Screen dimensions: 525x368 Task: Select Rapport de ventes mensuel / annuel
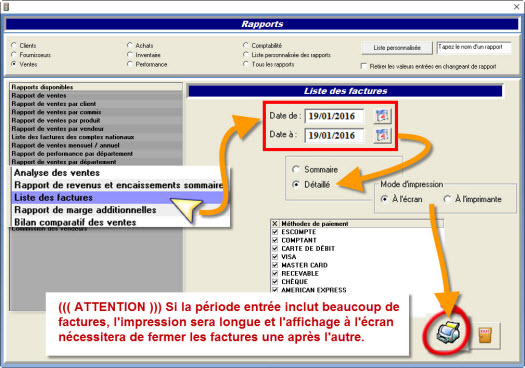(96, 145)
